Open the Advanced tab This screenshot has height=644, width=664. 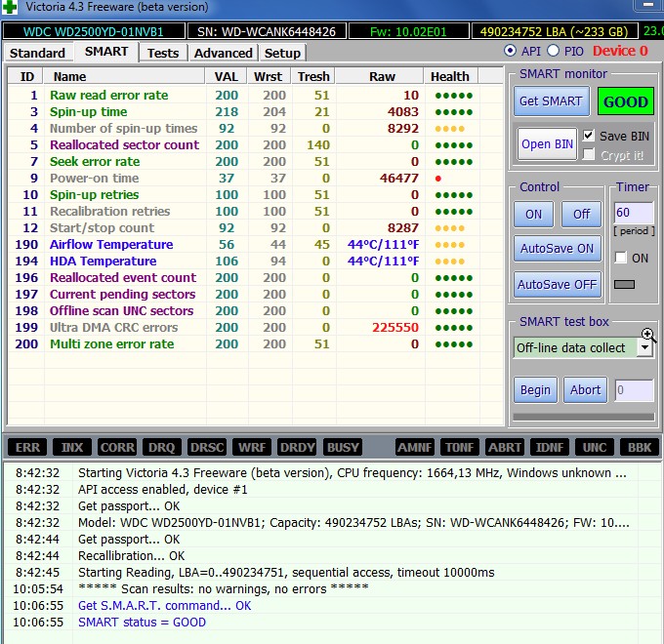point(224,53)
